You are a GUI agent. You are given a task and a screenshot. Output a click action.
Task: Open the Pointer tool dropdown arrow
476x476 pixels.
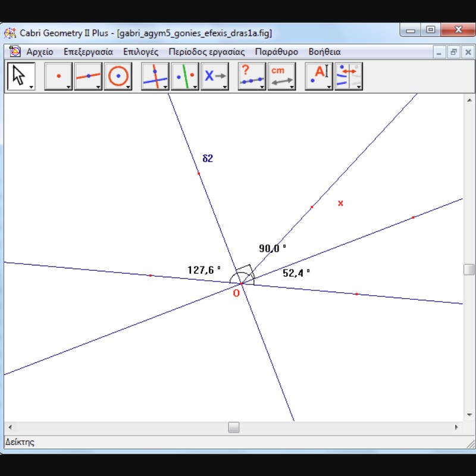[32, 87]
